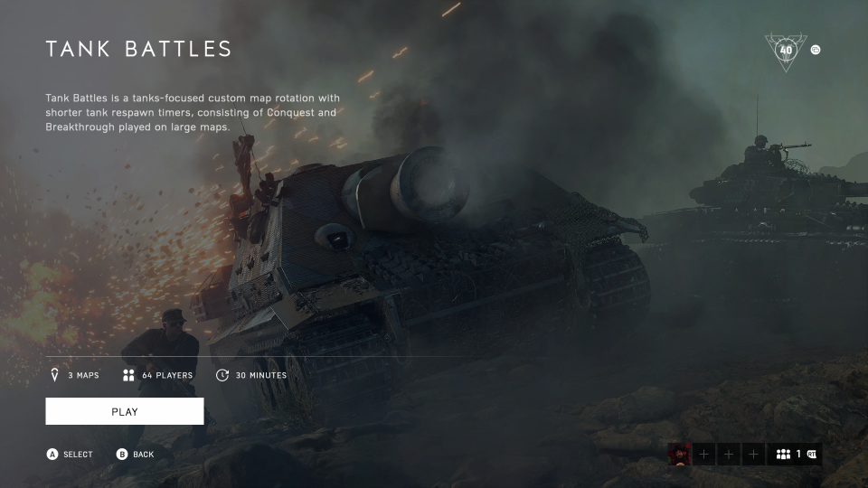Image resolution: width=868 pixels, height=488 pixels.
Task: Click the view button icon beside rank emblem
Action: click(816, 50)
